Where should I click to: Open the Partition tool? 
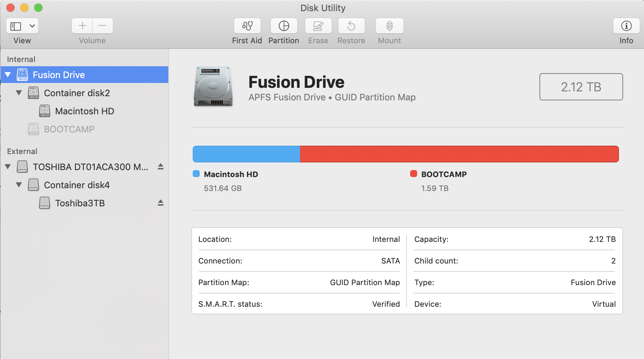[284, 26]
